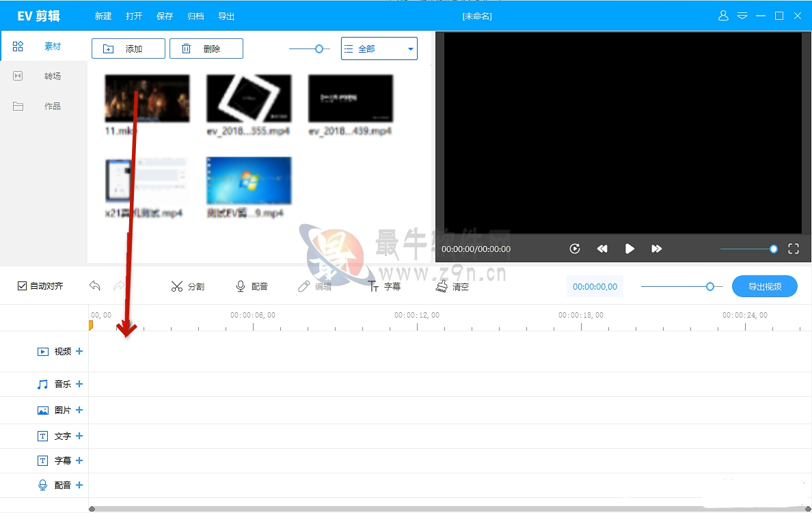Screen dimensions: 812x513
Task: Click the 编辑 edit pencil tool
Action: coord(315,286)
